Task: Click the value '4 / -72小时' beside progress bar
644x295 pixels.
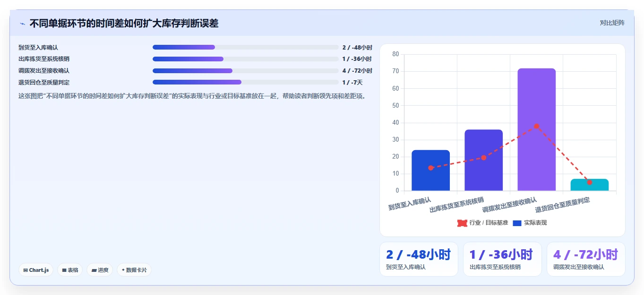Action: point(357,71)
